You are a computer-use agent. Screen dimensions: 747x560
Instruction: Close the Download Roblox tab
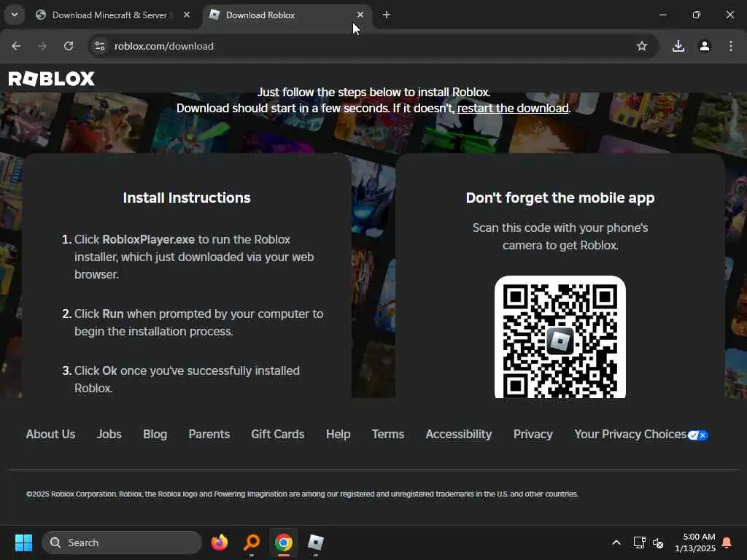click(360, 15)
